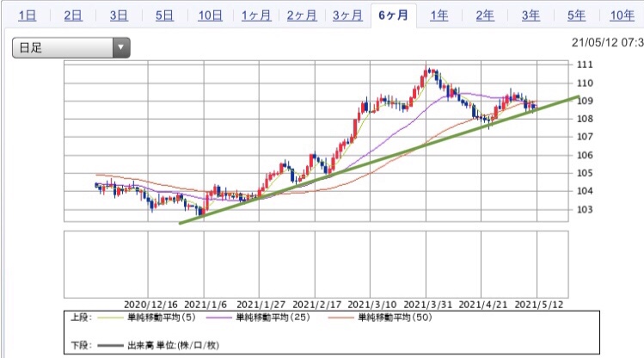Select the 10日 period tab
This screenshot has height=358, width=644.
click(210, 15)
